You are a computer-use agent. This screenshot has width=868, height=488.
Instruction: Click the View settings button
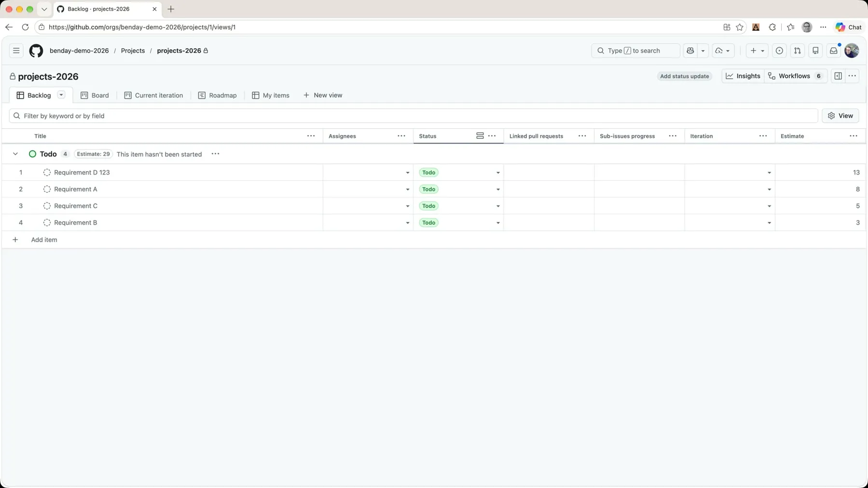(840, 116)
